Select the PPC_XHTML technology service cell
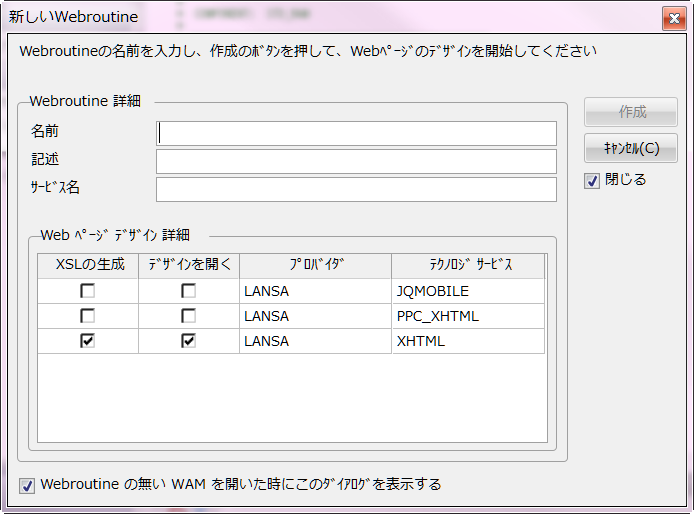The image size is (694, 514). [468, 316]
